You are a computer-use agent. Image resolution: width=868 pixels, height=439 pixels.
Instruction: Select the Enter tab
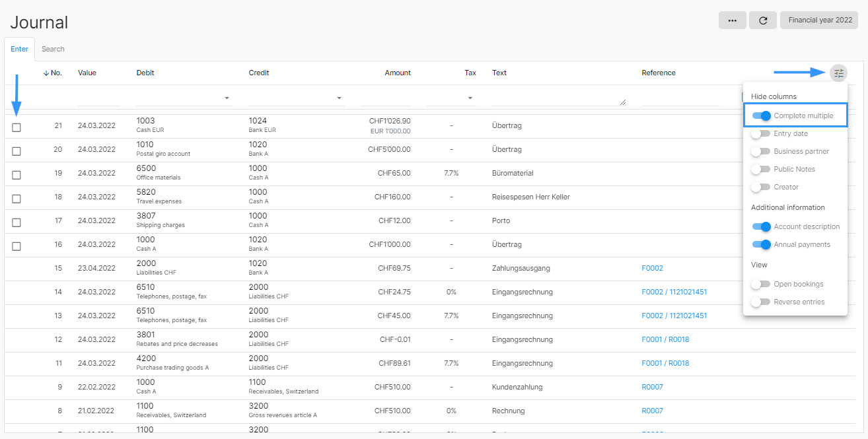pyautogui.click(x=20, y=49)
